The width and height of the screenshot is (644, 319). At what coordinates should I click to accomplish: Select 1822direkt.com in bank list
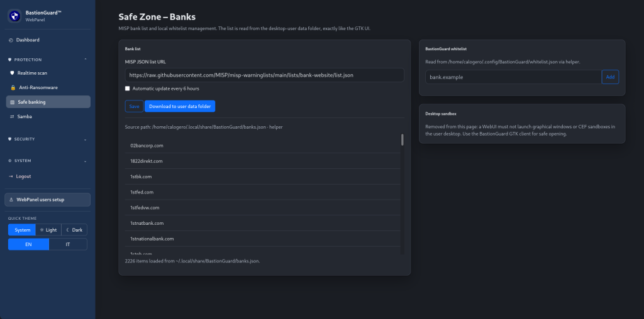click(x=263, y=161)
